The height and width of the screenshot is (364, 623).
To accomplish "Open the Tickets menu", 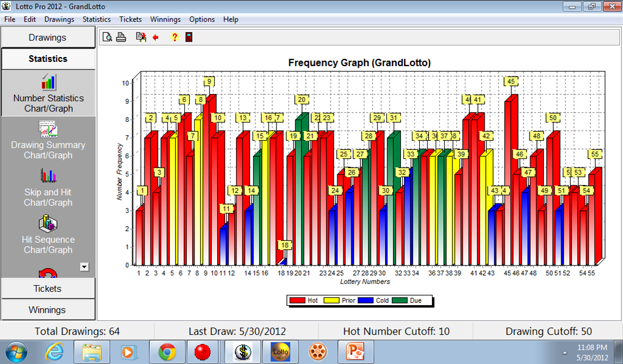I will pos(130,19).
